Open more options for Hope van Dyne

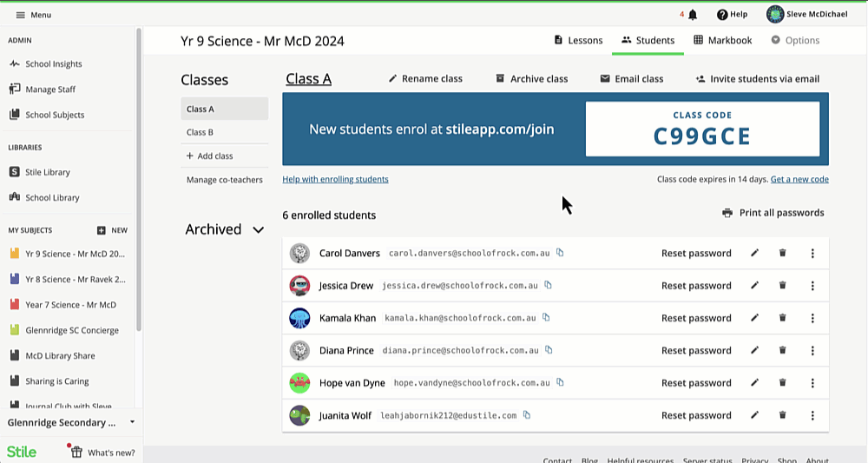click(x=812, y=383)
